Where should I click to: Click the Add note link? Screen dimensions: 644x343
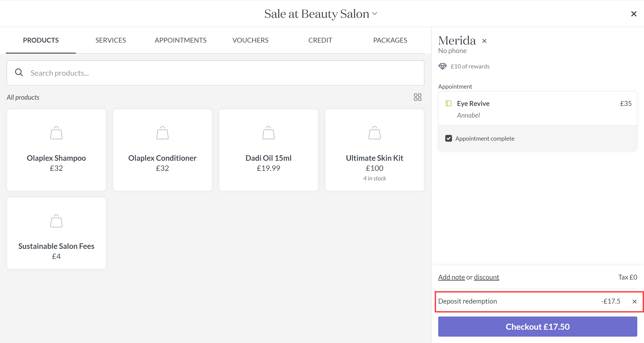click(x=451, y=277)
